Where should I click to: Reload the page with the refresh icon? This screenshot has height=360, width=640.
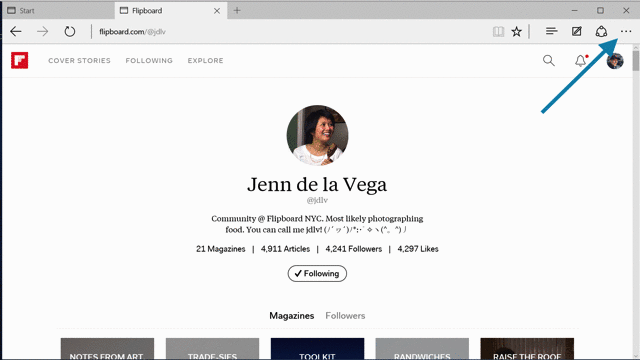70,31
